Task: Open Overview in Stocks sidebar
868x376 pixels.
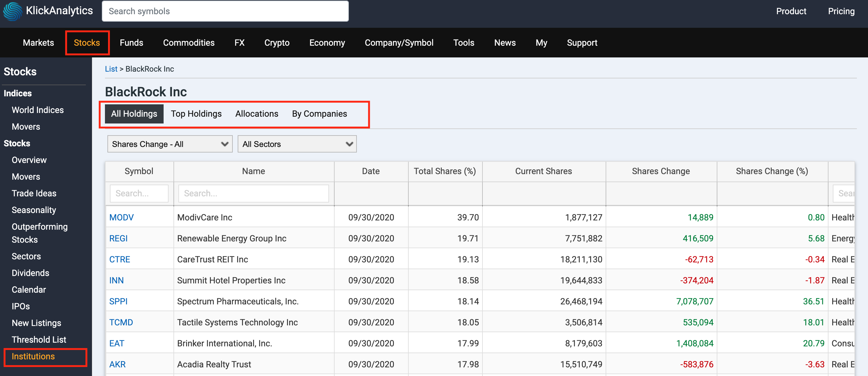Action: [x=29, y=160]
